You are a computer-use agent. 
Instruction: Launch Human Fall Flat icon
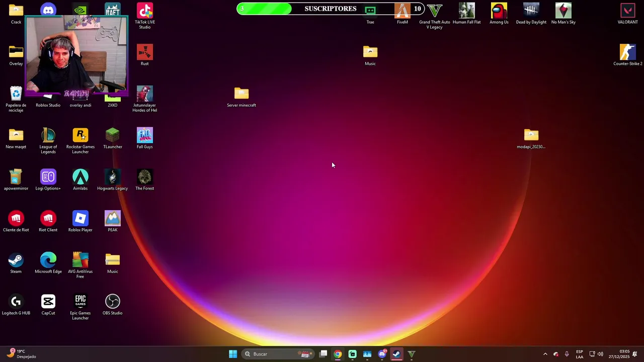tap(467, 14)
